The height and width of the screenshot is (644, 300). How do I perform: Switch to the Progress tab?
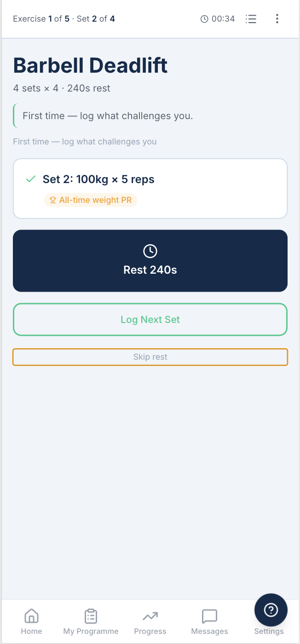click(150, 621)
